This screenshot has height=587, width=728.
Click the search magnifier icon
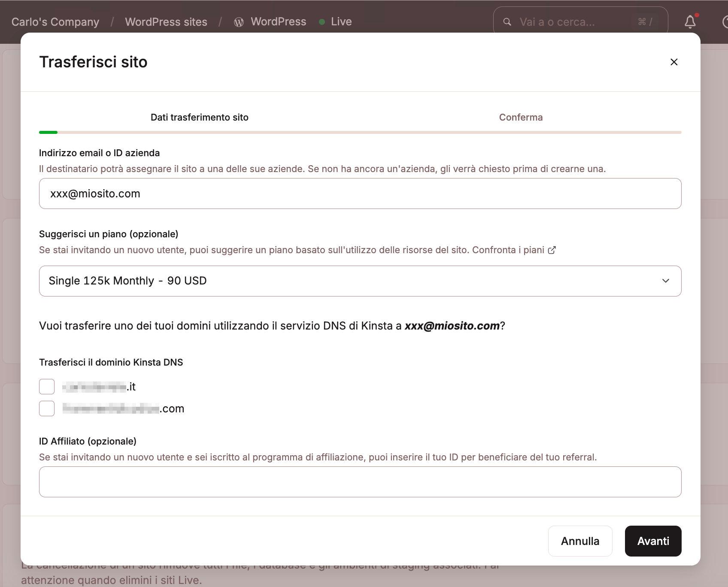(507, 22)
